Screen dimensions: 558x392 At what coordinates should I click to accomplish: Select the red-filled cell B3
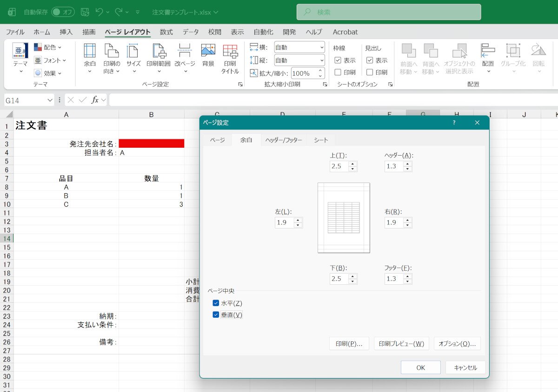click(x=152, y=144)
